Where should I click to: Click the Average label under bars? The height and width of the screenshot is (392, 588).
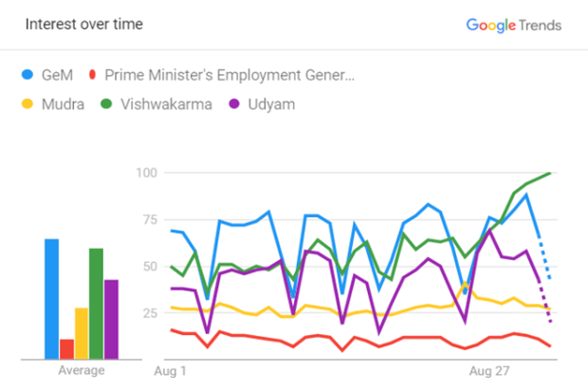tap(82, 371)
